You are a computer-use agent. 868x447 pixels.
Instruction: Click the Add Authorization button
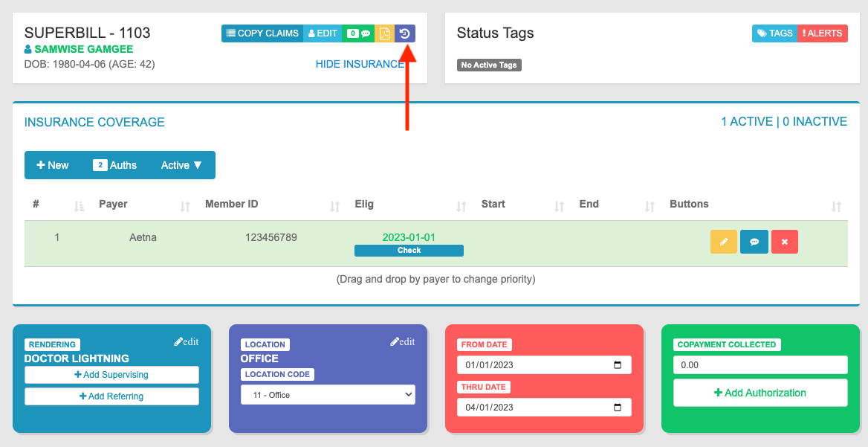pos(759,392)
